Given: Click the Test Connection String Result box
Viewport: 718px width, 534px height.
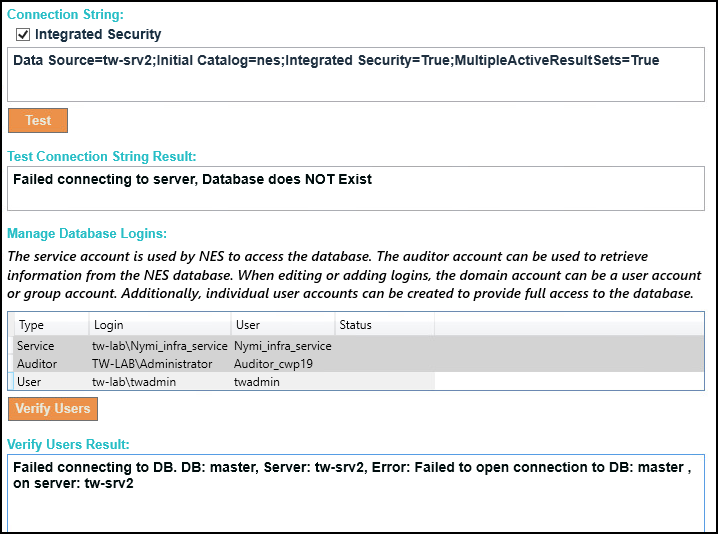Looking at the screenshot, I should [358, 188].
